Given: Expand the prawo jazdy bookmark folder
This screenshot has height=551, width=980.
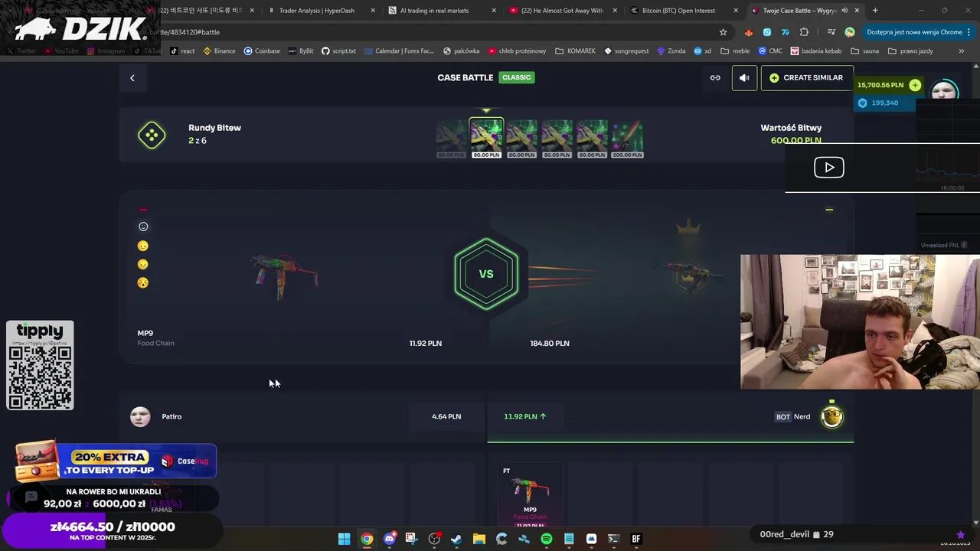Looking at the screenshot, I should pos(910,51).
